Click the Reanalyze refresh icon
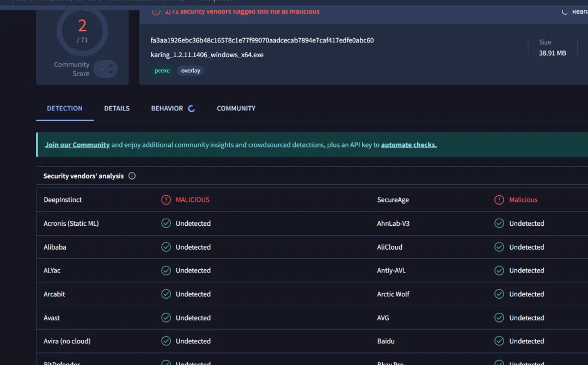 pyautogui.click(x=565, y=11)
